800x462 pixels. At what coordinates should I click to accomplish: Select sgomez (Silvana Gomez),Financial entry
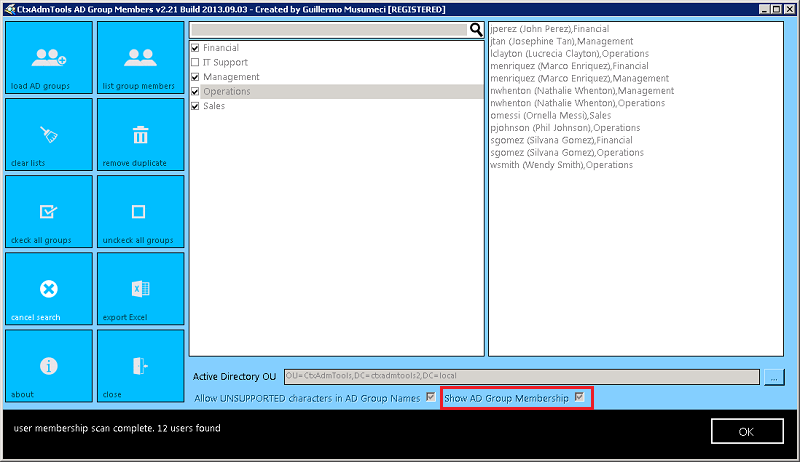(x=561, y=140)
